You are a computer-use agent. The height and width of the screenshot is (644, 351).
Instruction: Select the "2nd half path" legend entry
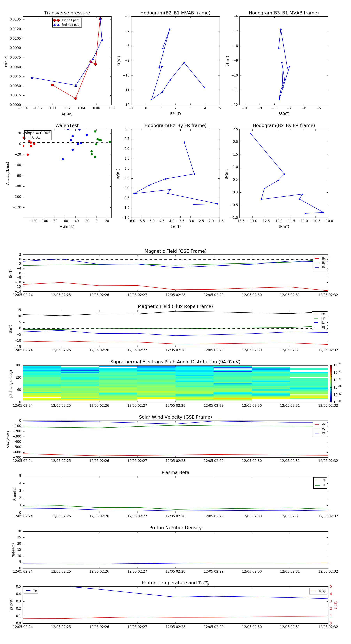[x=67, y=25]
